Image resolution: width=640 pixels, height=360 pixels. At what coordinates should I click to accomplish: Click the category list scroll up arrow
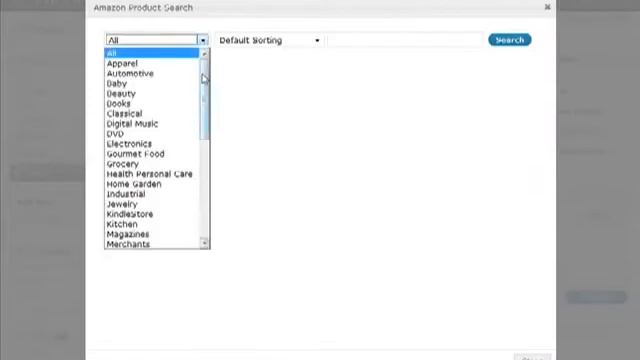point(204,53)
